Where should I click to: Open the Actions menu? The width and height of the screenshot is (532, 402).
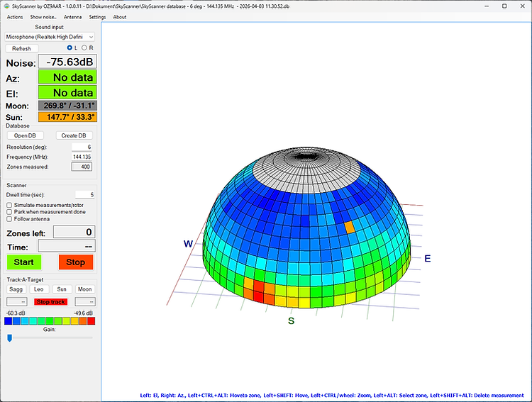point(14,16)
